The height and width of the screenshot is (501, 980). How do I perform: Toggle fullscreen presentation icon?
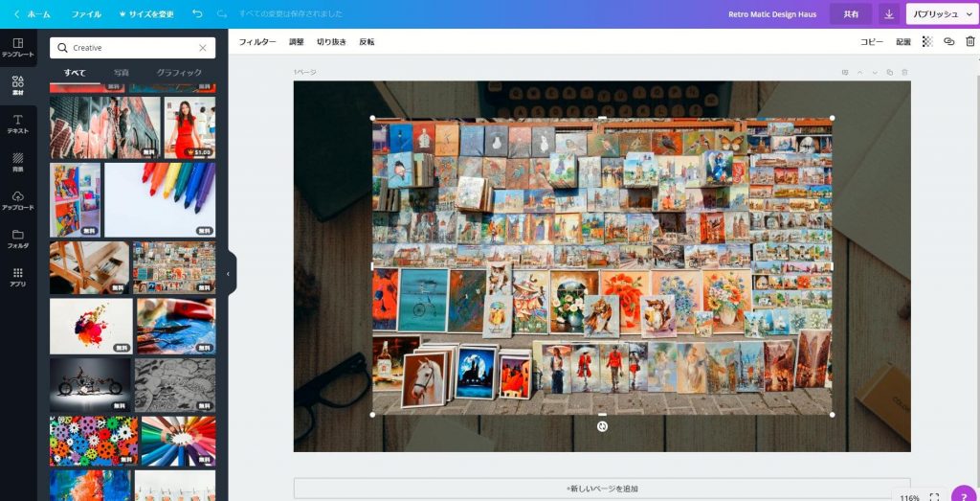click(x=934, y=497)
